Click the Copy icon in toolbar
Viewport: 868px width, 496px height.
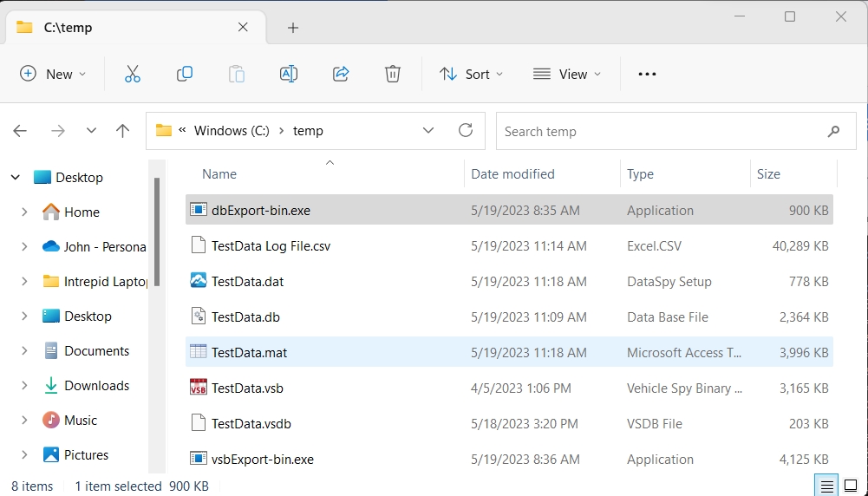pos(185,75)
